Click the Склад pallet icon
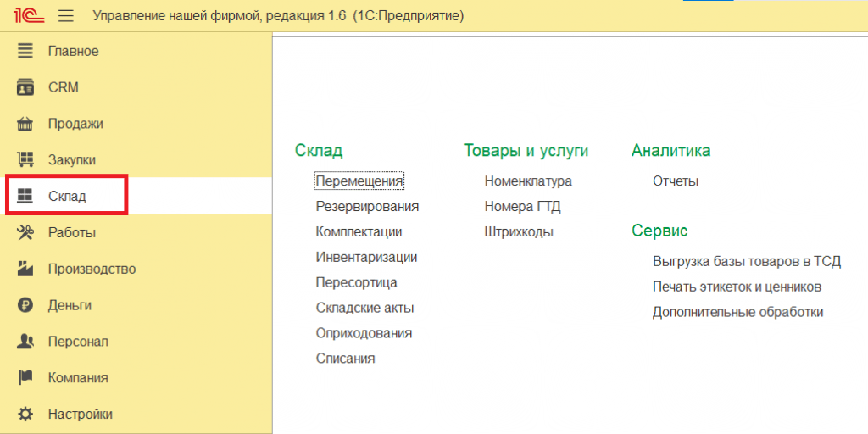This screenshot has height=434, width=868. coord(25,196)
